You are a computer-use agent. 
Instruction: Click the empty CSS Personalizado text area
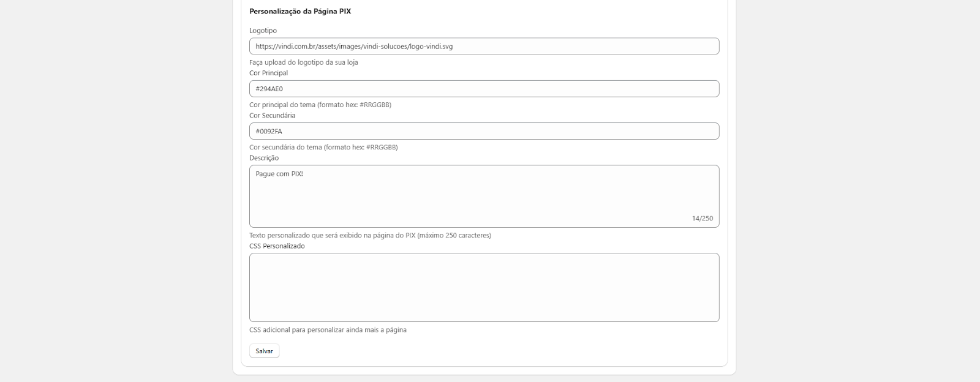pos(484,287)
